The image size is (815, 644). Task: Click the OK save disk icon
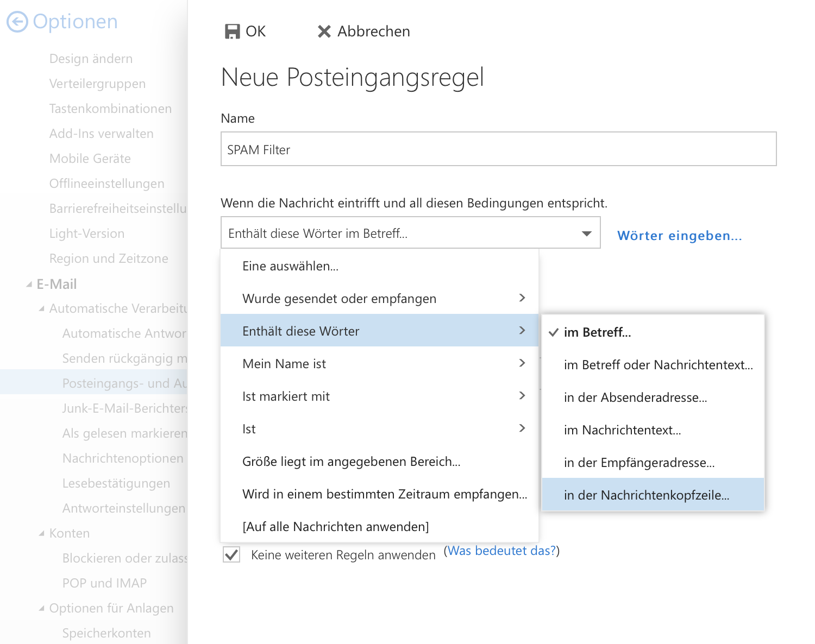[x=232, y=31]
